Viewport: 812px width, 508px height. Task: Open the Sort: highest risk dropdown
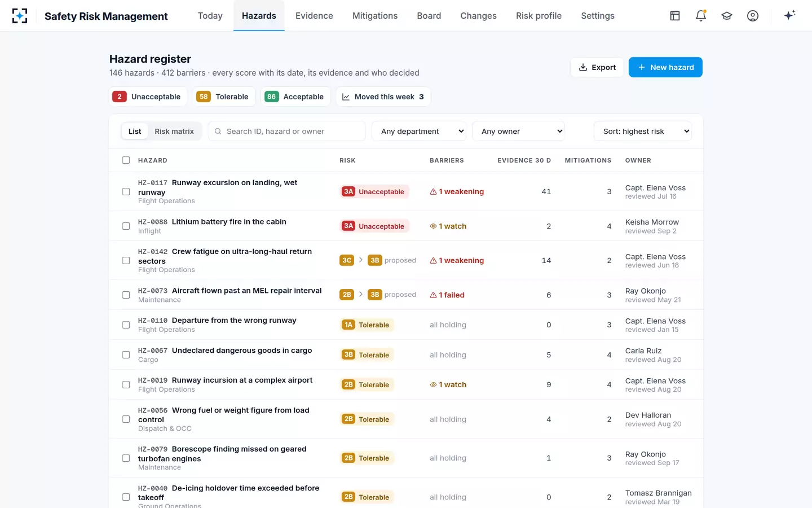click(x=643, y=132)
